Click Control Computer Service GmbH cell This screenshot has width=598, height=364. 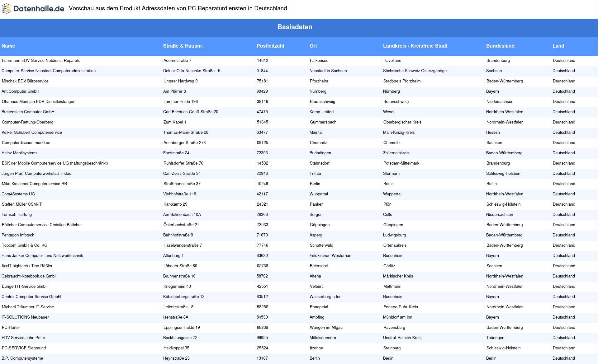click(x=31, y=297)
